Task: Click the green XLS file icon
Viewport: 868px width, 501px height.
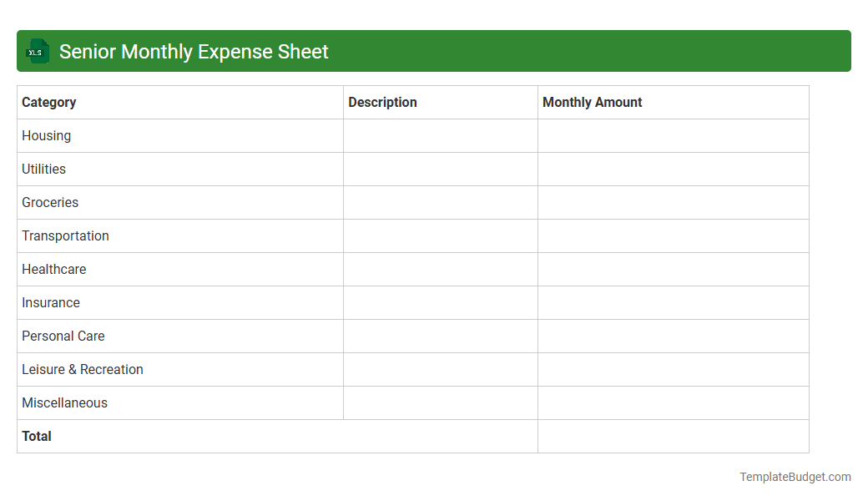Action: tap(37, 51)
